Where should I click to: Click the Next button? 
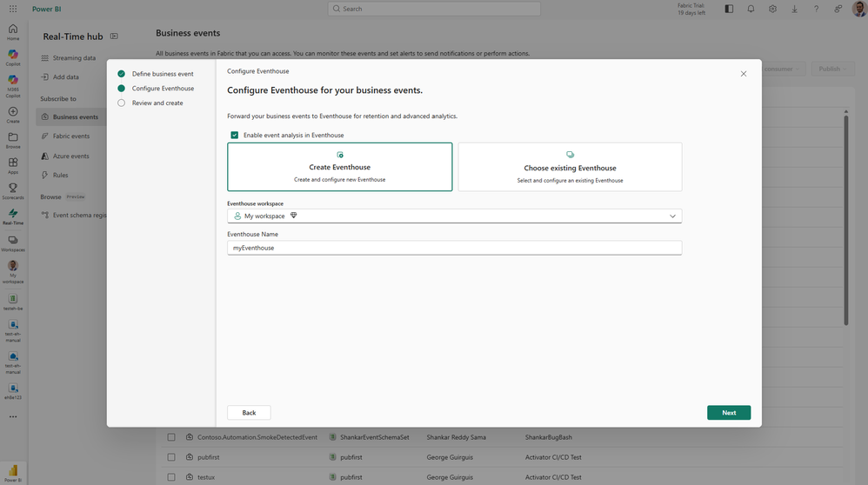tap(729, 413)
